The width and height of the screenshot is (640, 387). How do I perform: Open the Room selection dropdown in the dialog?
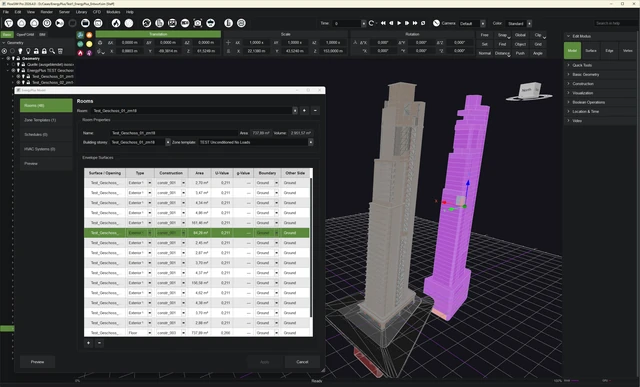coord(295,111)
